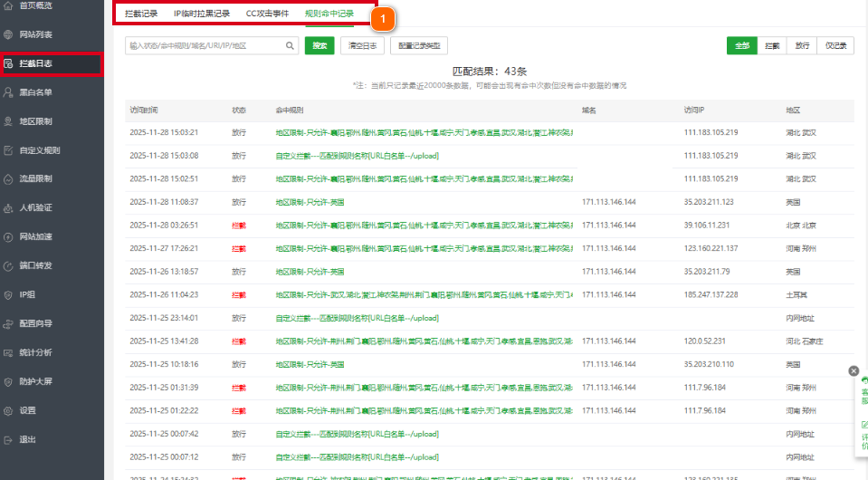Click the 端口转发 sidebar icon
Viewport: 868px width, 480px height.
click(8, 265)
